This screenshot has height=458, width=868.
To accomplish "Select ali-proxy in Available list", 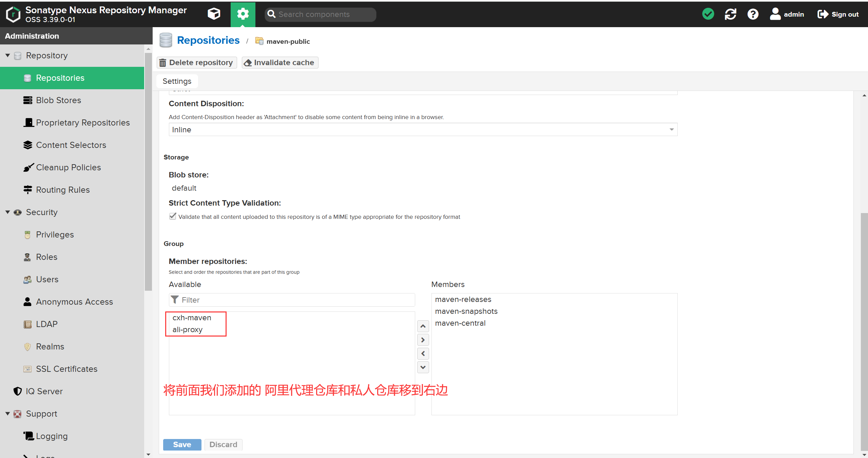I will (188, 329).
